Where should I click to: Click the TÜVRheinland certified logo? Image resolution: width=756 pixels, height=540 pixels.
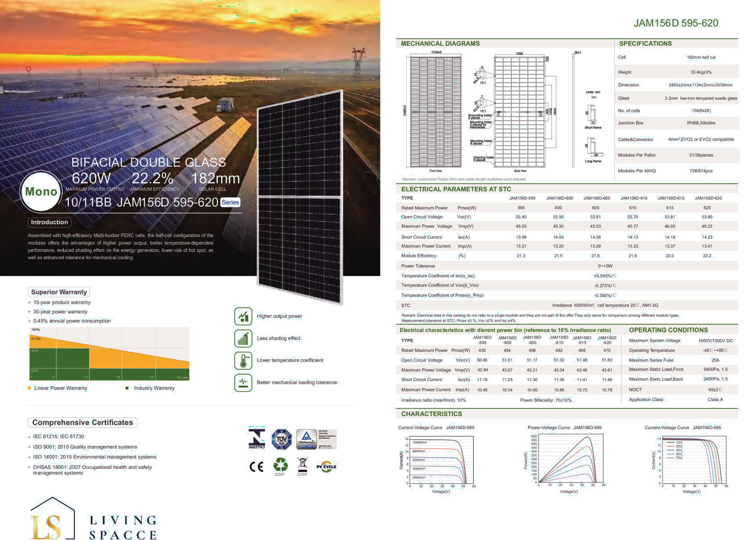click(307, 439)
